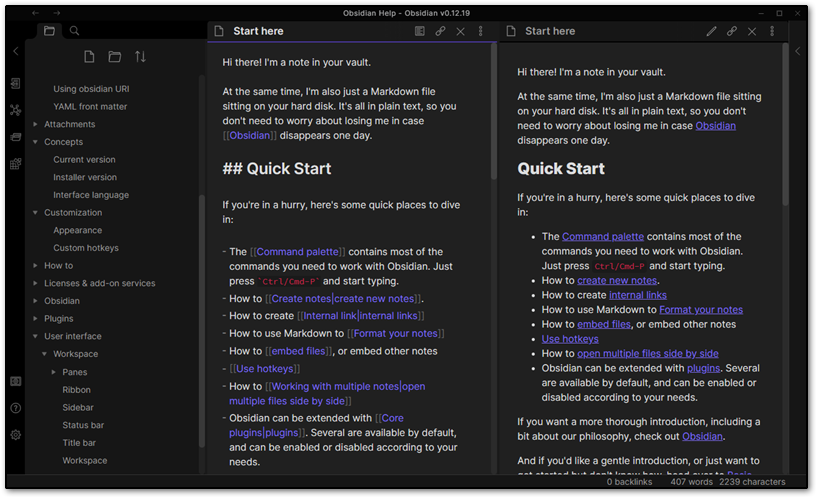
Task: Click the link-pane icon in the right pane
Action: (732, 31)
